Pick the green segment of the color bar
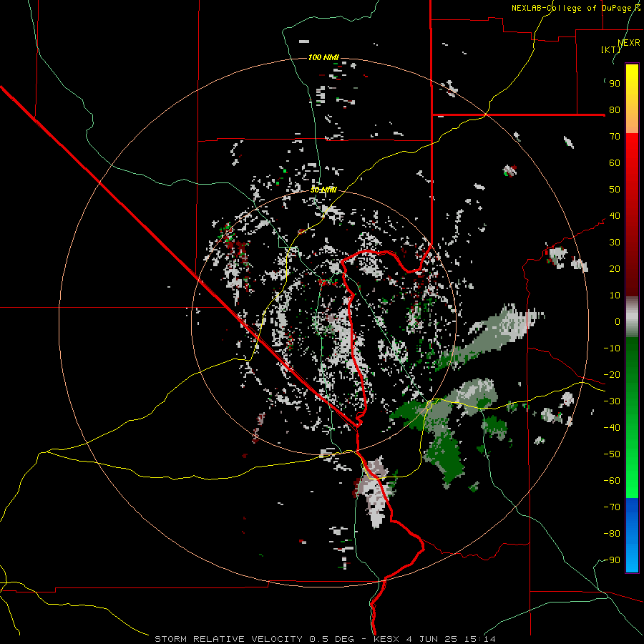 (x=632, y=418)
